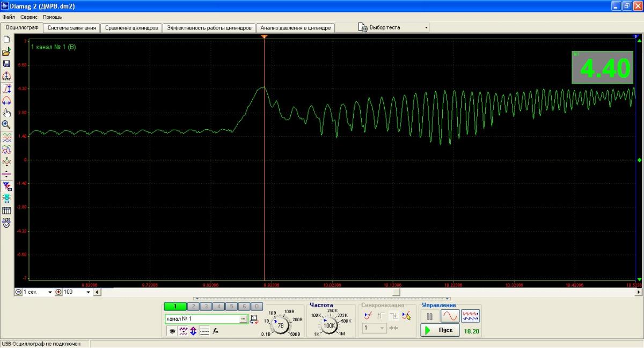Click the zoom-out minus button beside time scale
This screenshot has height=348, width=644.
[x=18, y=292]
